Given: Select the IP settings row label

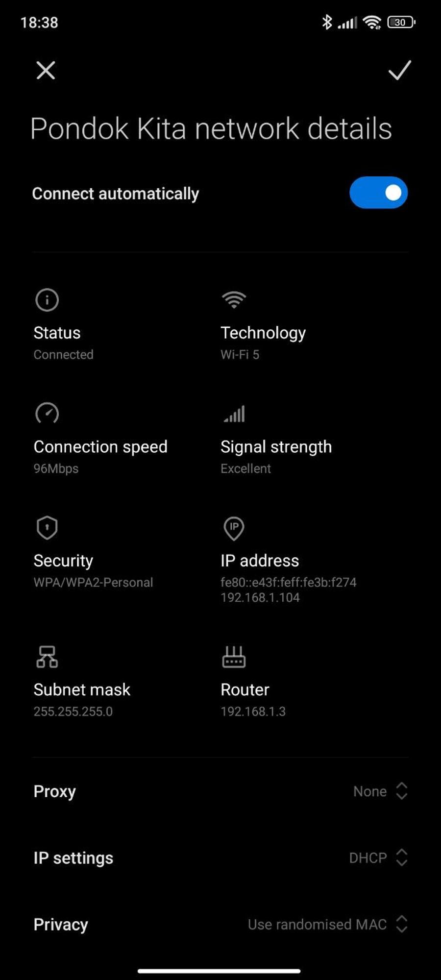Looking at the screenshot, I should click(73, 858).
